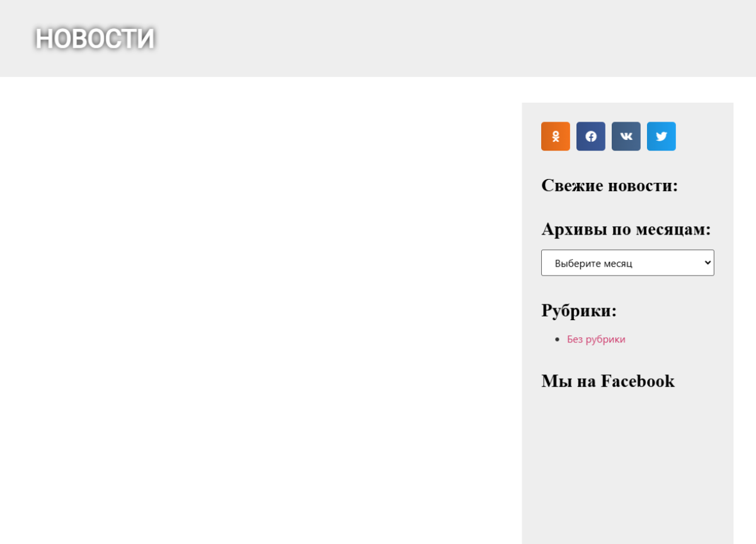Screen dimensions: 756x544
Task: Click the Рубрики heading
Action: (x=579, y=310)
